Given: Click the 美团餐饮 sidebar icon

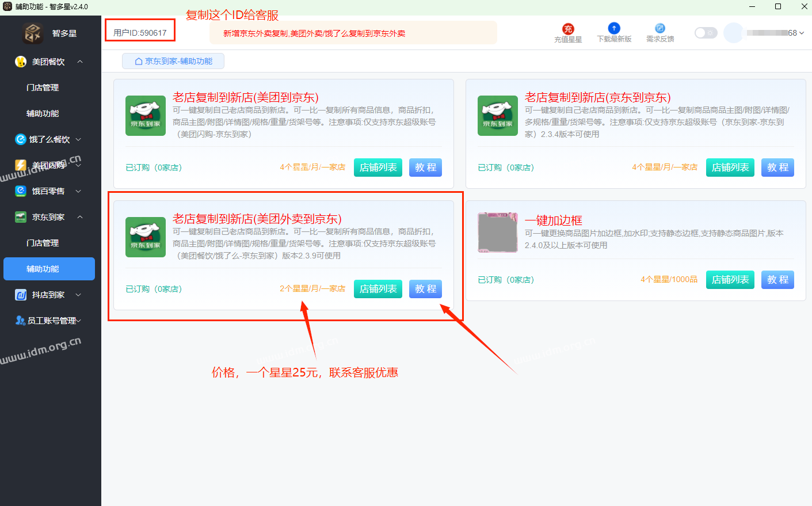Looking at the screenshot, I should pos(21,62).
